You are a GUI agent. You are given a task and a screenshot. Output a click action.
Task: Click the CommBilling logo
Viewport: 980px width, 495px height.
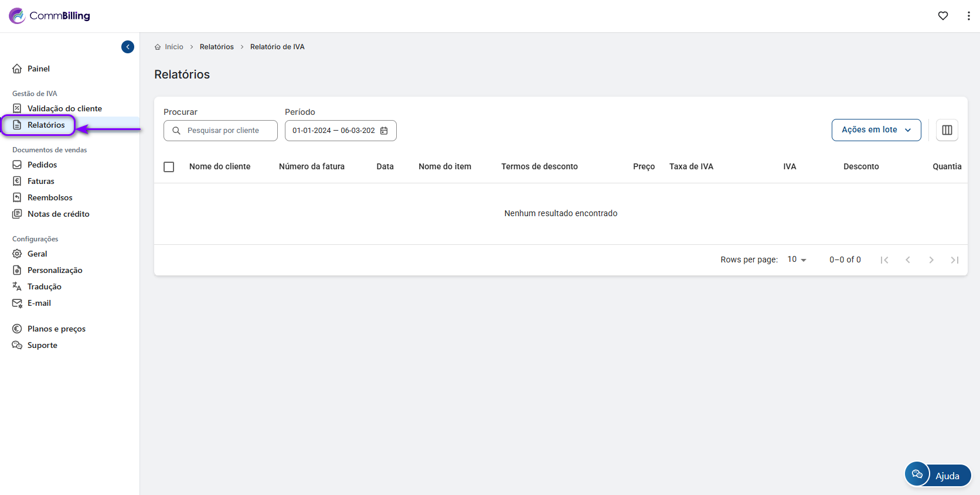tap(50, 16)
